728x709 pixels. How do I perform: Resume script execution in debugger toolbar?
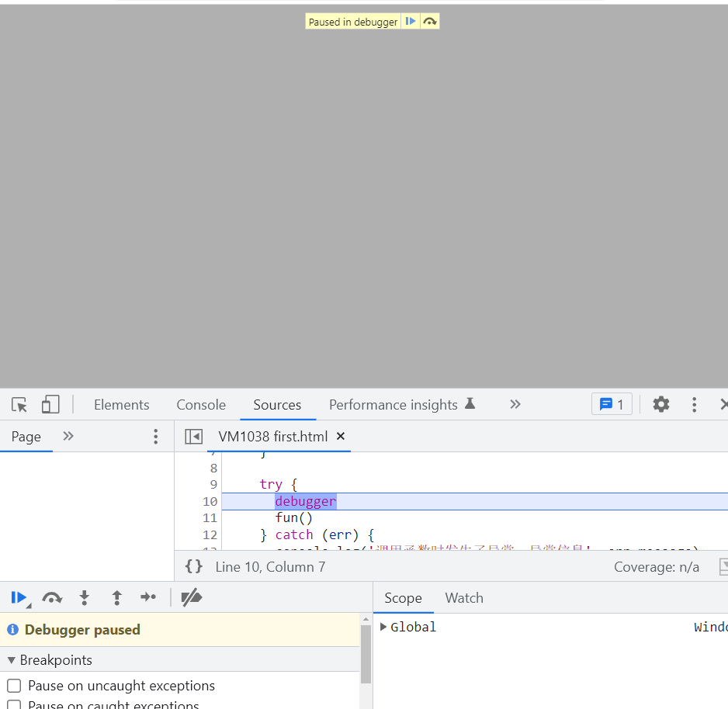(x=18, y=597)
